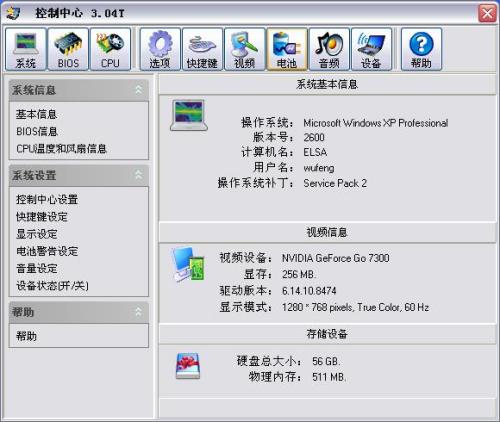Click the computer name ELSA
This screenshot has width=500, height=422.
[x=315, y=152]
